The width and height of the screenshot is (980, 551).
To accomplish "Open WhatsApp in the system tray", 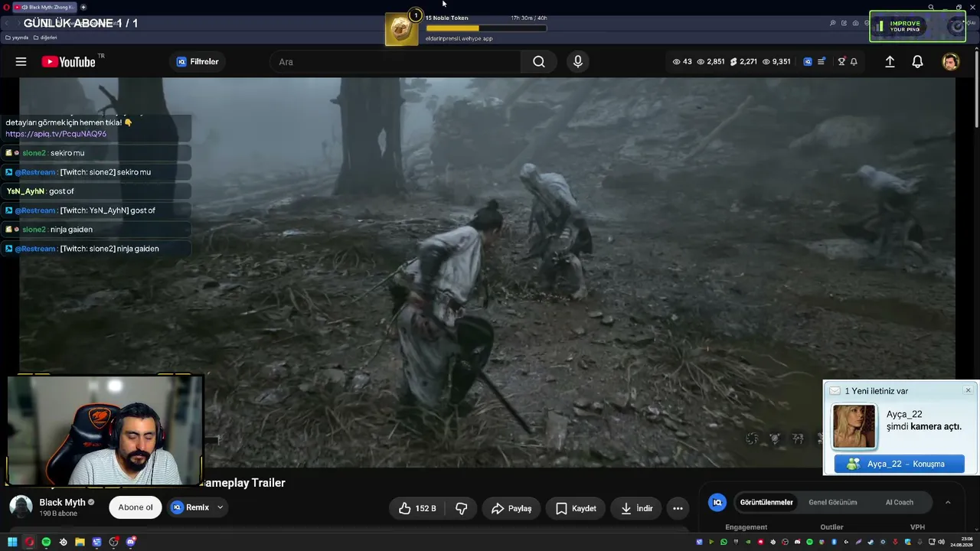I will tap(724, 542).
